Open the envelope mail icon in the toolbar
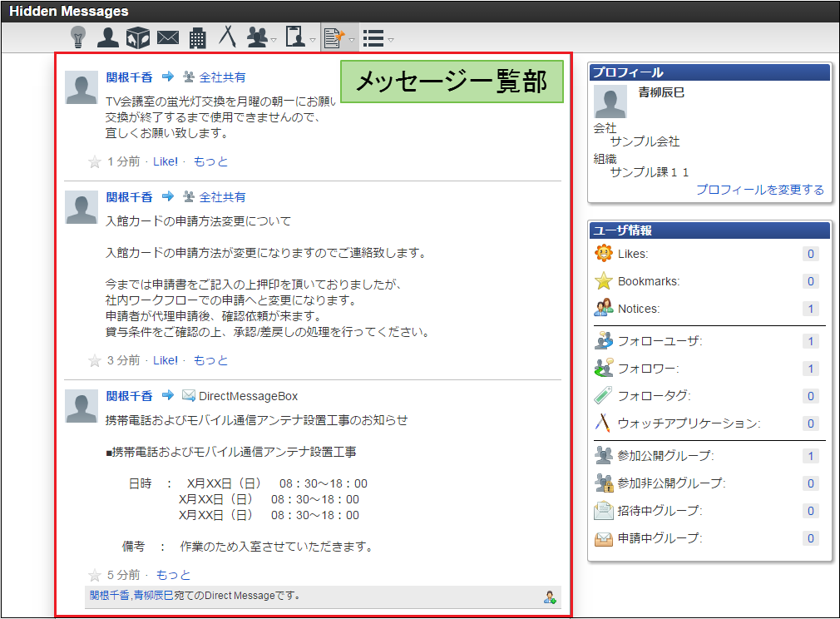This screenshot has height=619, width=840. point(168,37)
